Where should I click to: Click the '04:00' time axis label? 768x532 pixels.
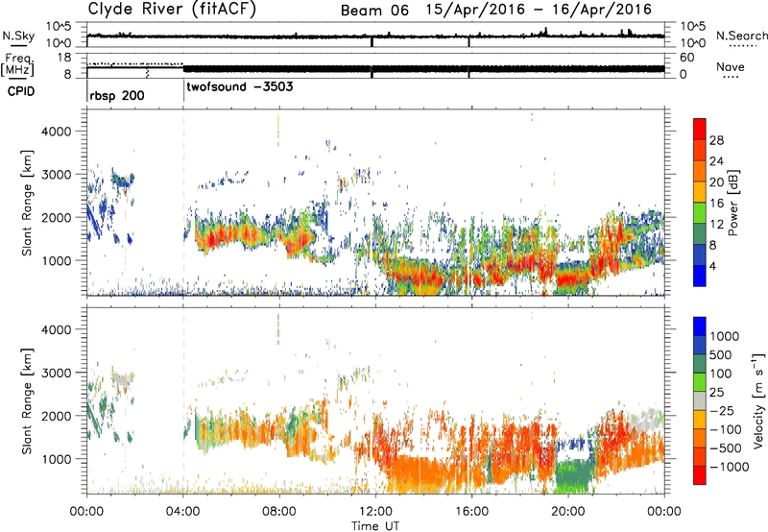click(x=183, y=512)
